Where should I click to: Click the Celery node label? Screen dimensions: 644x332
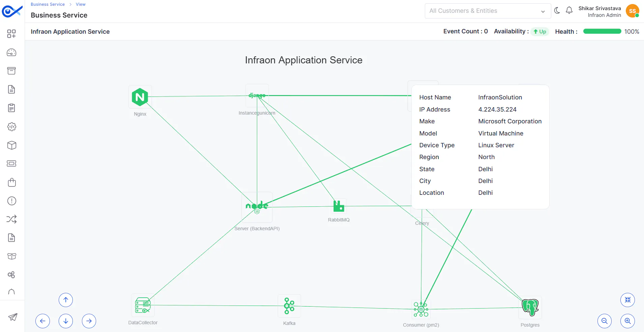click(x=422, y=223)
